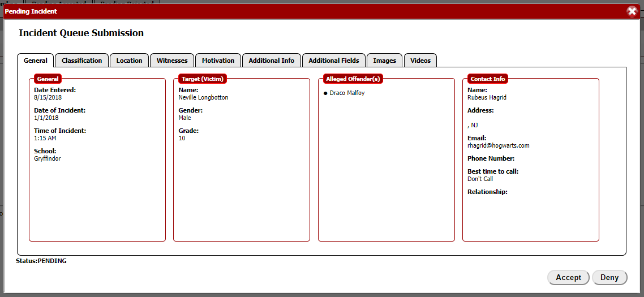
Task: Select the General tab
Action: point(35,61)
